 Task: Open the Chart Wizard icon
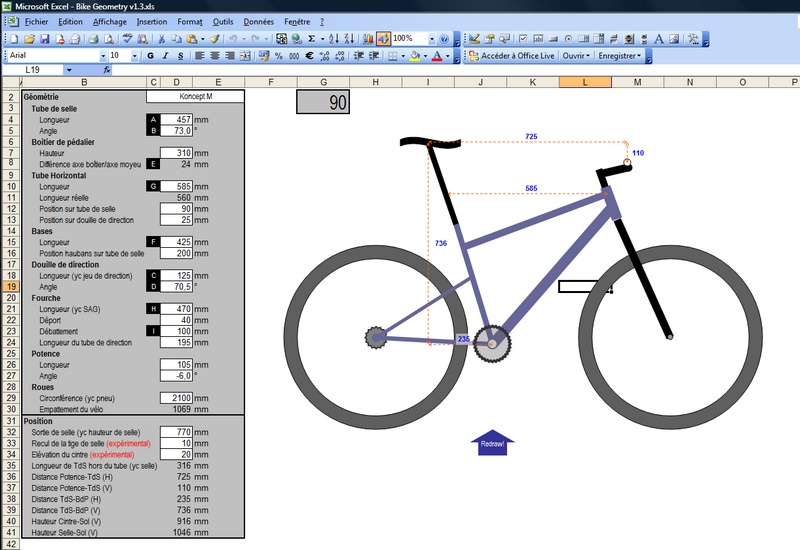pos(367,38)
